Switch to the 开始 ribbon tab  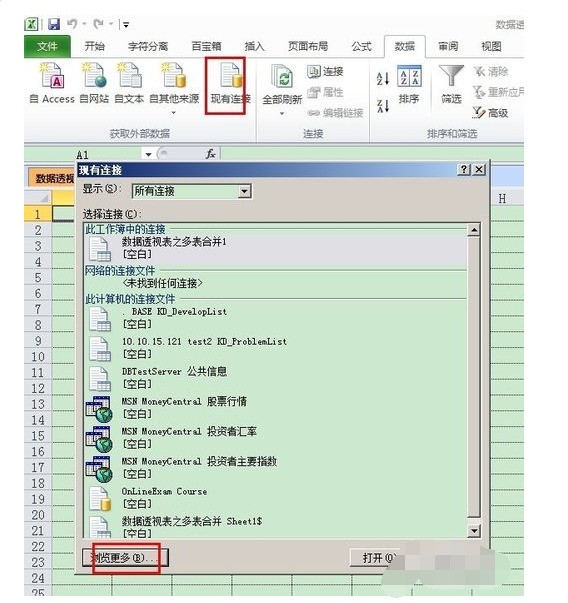coord(95,47)
